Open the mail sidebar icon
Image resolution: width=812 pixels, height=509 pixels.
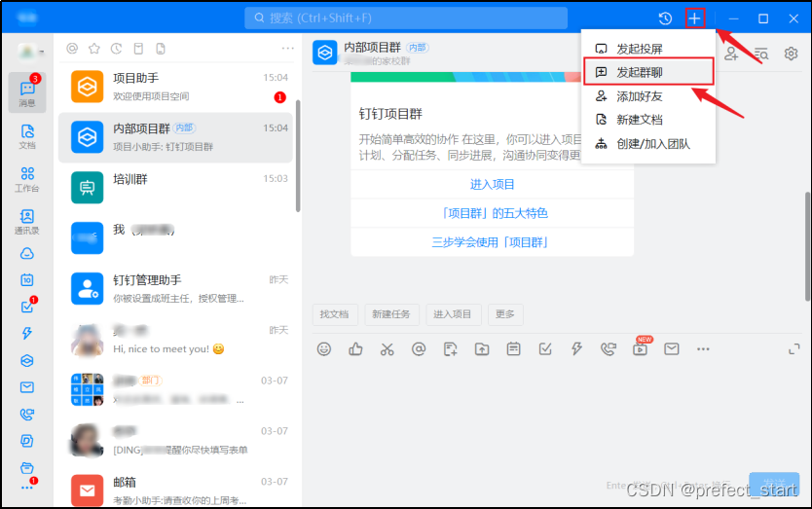pos(27,387)
